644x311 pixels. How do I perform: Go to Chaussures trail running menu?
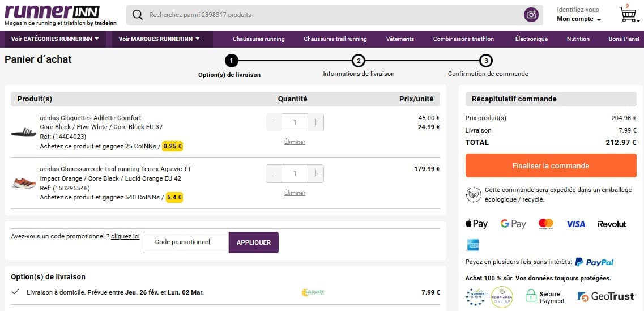point(335,39)
